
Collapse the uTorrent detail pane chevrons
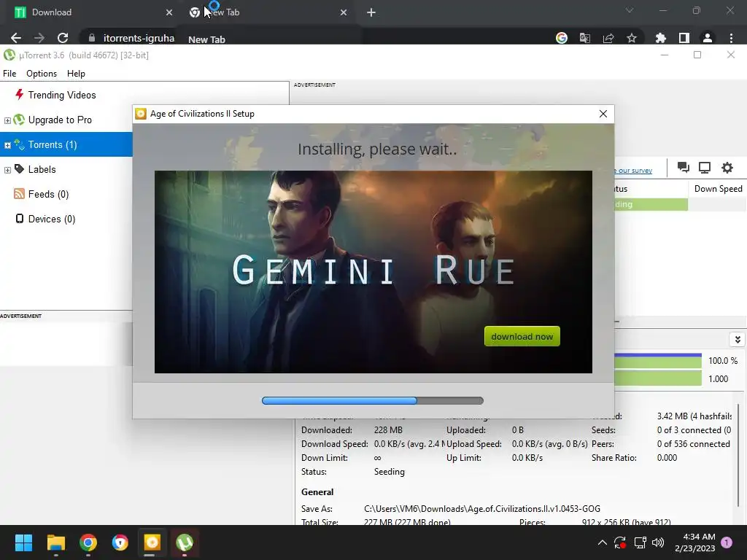(x=738, y=340)
